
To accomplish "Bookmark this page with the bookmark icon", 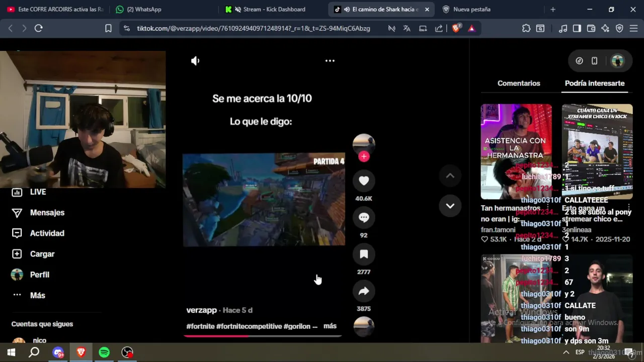I will 108,29.
